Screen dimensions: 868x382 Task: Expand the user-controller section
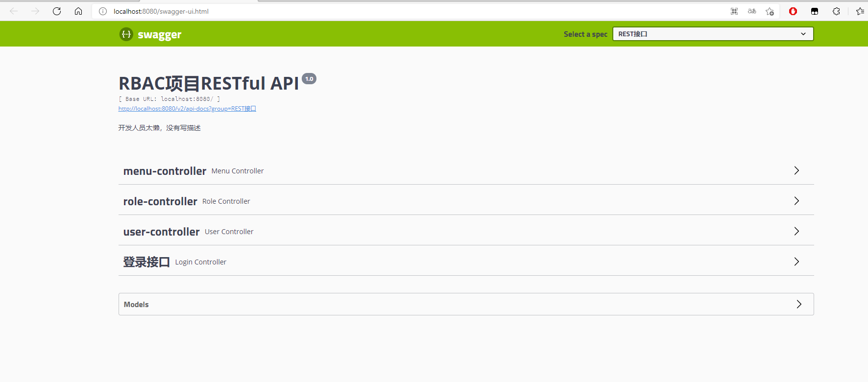[x=466, y=232]
